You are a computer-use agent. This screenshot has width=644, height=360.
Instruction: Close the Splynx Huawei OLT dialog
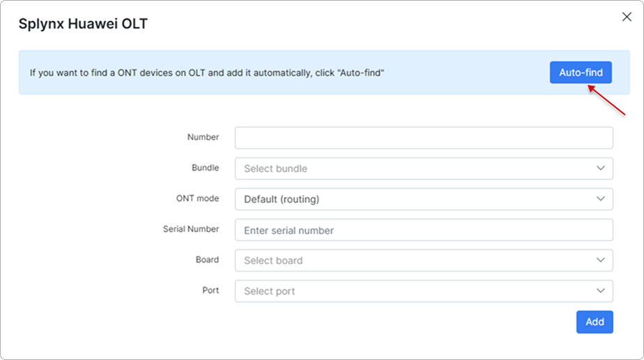(x=627, y=17)
